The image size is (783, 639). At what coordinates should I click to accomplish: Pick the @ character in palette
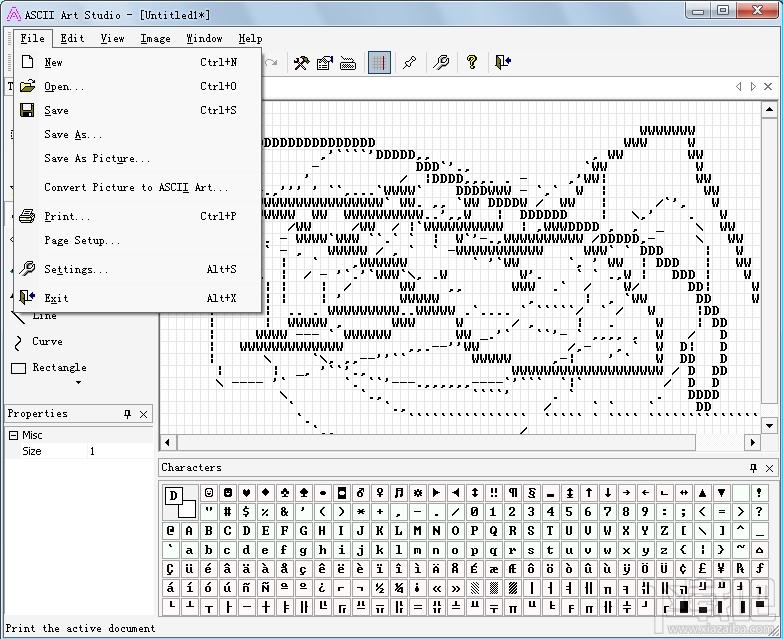(170, 531)
